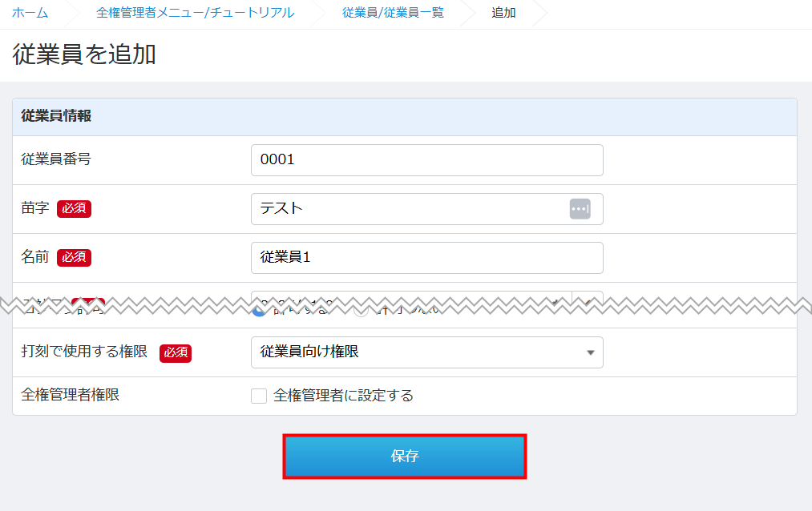The image size is (812, 511).
Task: Click the 全権管理者権限 row label
Action: coord(70,394)
